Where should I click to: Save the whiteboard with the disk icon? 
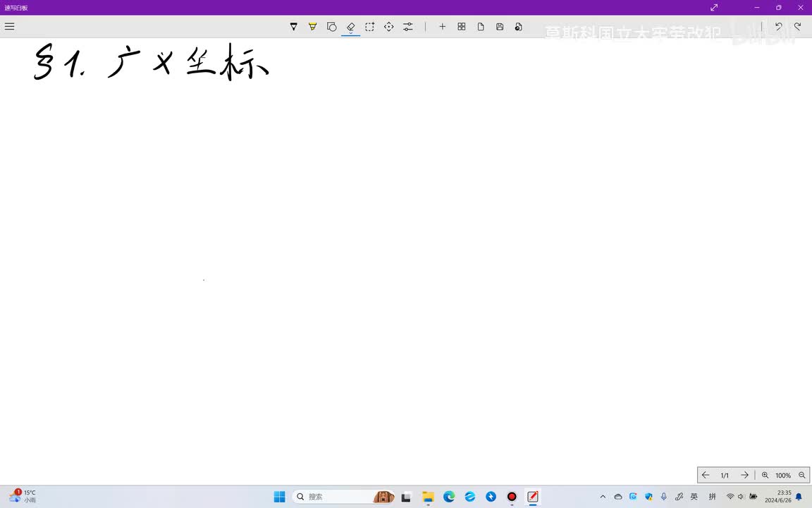500,26
